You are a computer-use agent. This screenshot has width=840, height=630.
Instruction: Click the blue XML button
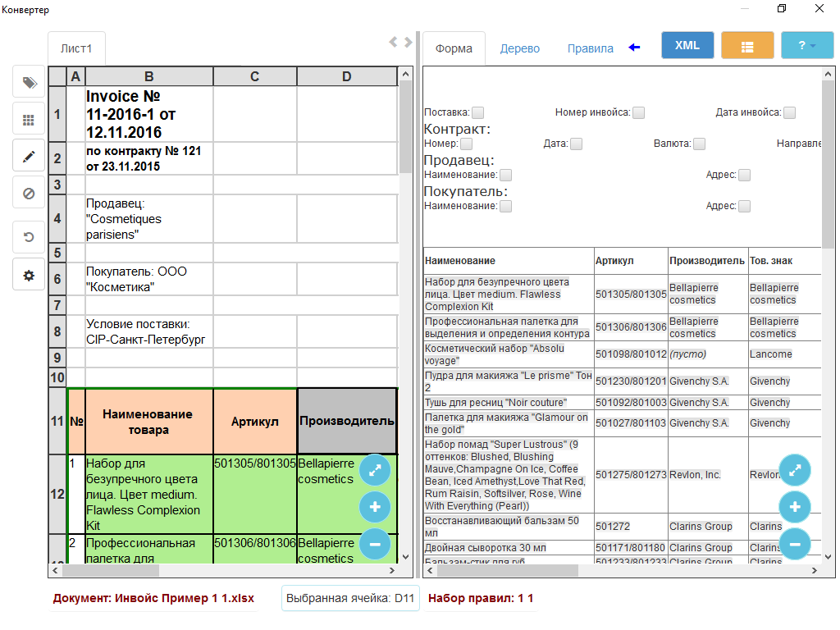687,45
